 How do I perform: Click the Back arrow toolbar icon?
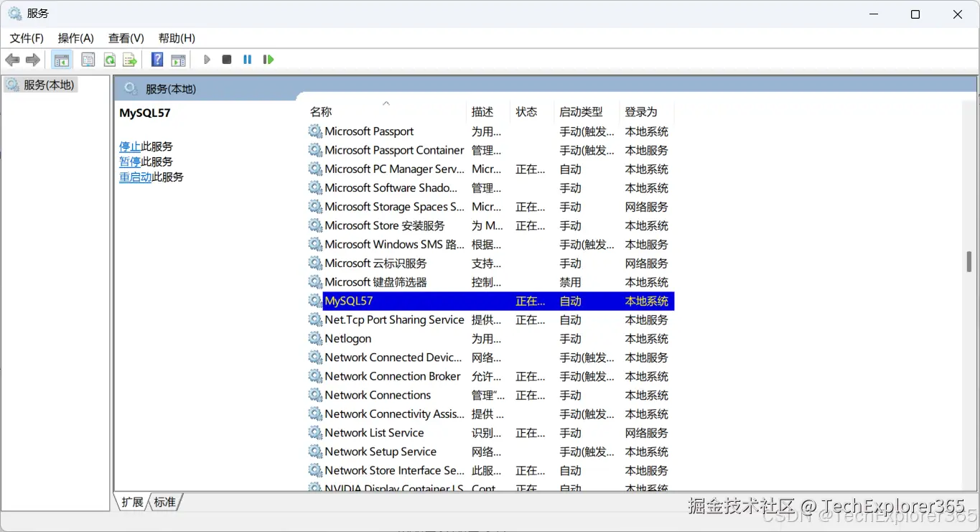coord(12,60)
